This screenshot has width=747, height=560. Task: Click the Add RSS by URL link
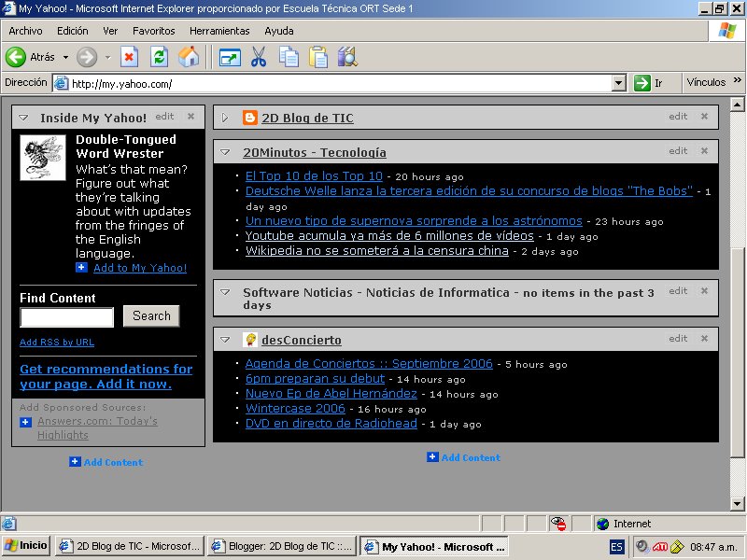coord(57,343)
